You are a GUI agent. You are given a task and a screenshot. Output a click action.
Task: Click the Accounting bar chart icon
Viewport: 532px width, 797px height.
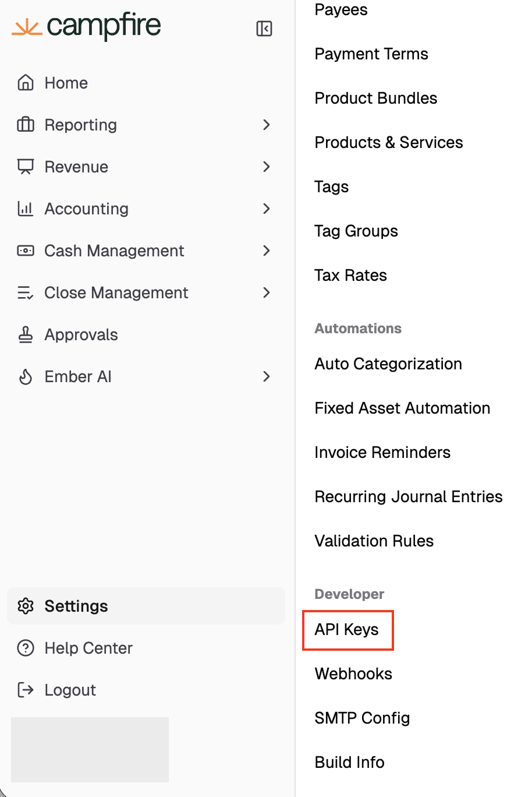tap(26, 209)
